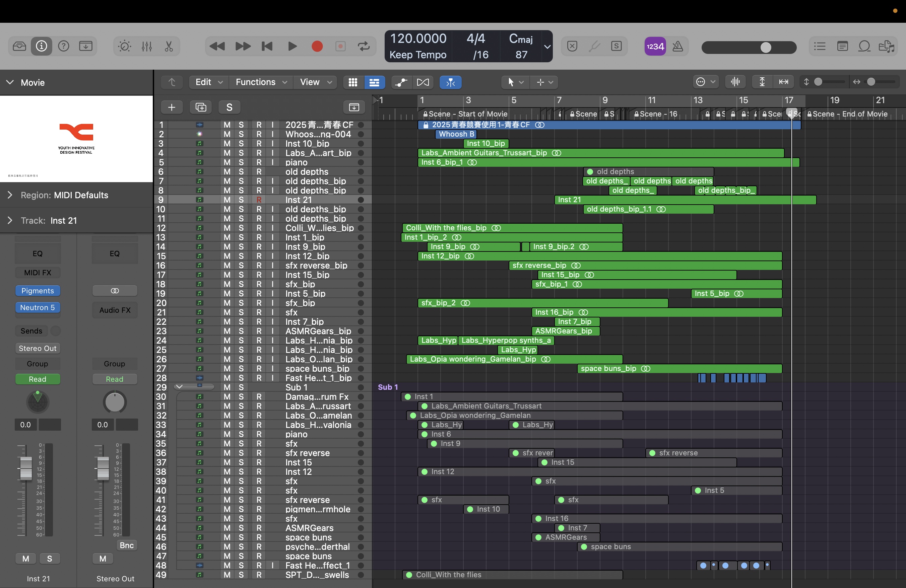Click the Duplicate Track button
906x588 pixels.
point(201,107)
